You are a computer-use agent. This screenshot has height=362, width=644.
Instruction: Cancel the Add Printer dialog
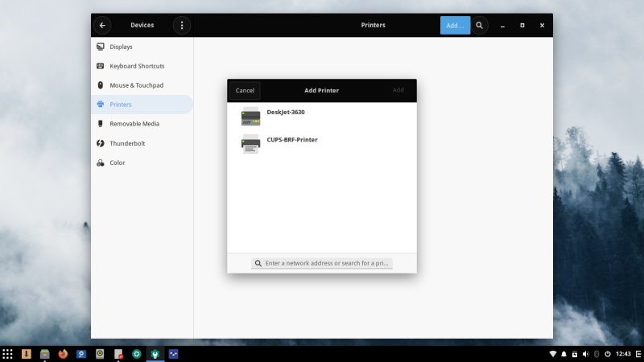(245, 90)
